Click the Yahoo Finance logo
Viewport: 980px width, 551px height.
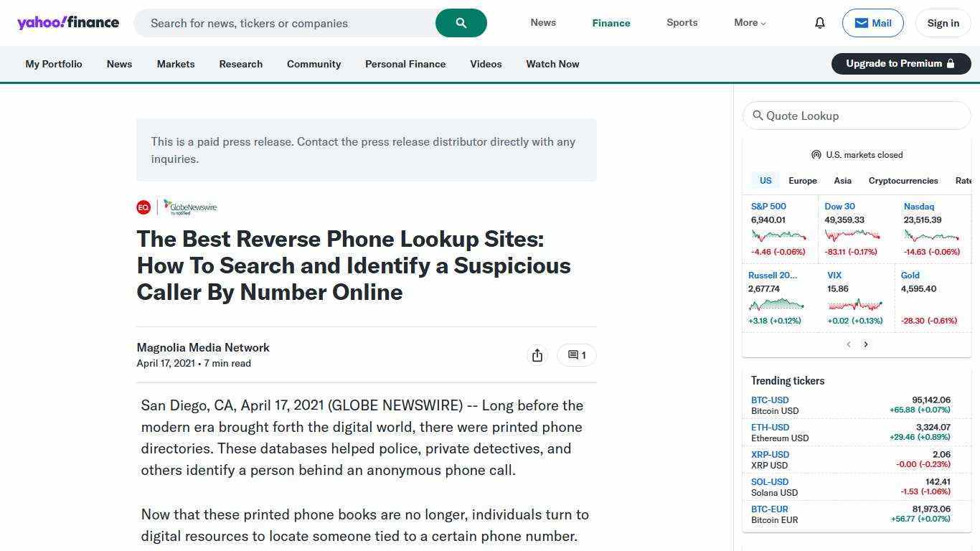click(x=68, y=22)
